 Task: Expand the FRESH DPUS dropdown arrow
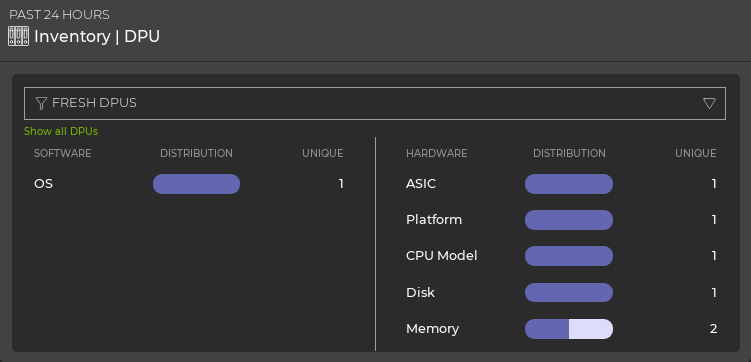(x=709, y=103)
